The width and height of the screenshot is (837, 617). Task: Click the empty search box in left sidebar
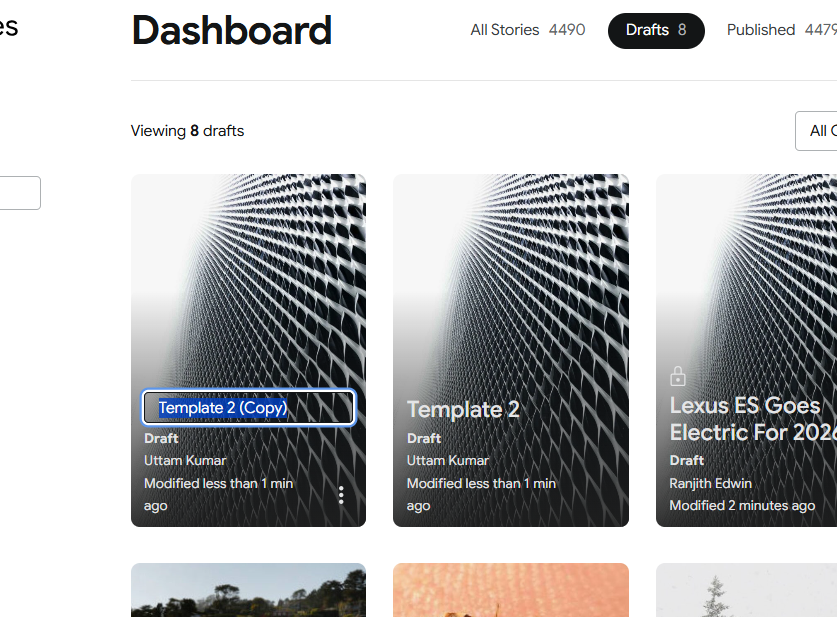(20, 193)
